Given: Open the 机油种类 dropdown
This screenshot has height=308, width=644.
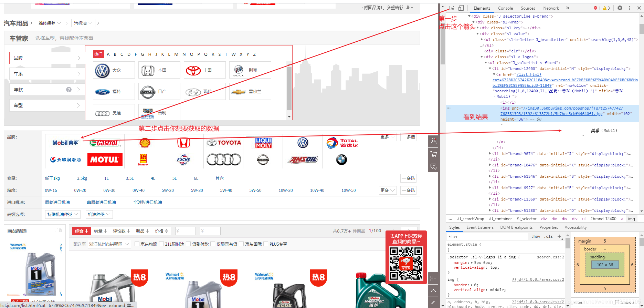Looking at the screenshot, I should pos(99,214).
